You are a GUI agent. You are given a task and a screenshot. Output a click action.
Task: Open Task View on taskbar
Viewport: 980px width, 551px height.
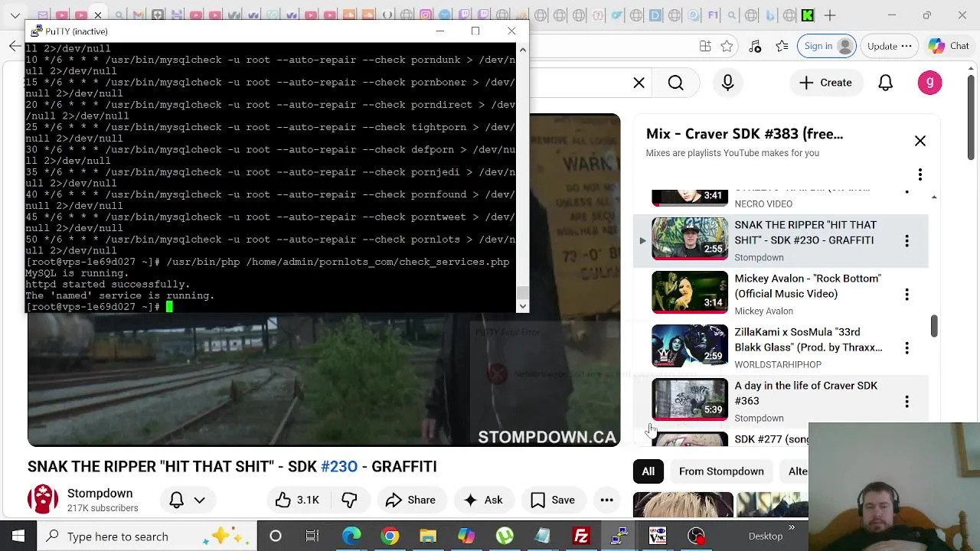[x=312, y=536]
